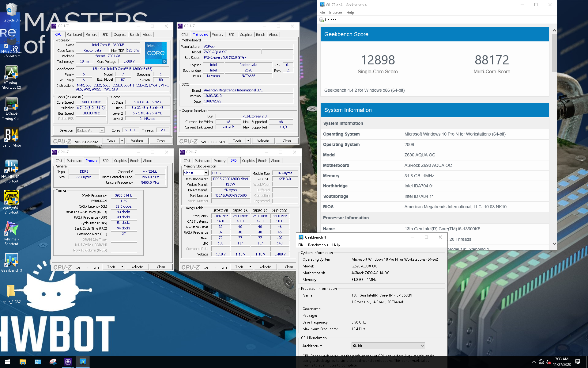Viewport: 588px width, 368px height.
Task: Click Tools button in Memory window
Action: pos(111,267)
